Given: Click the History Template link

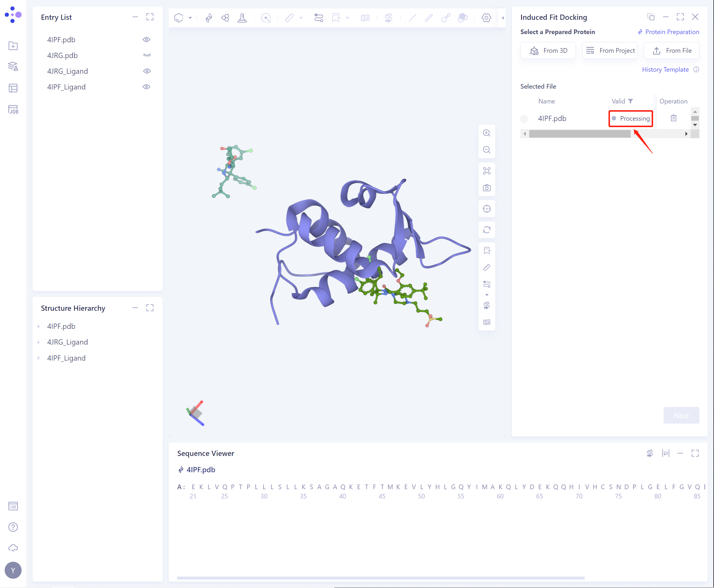Looking at the screenshot, I should point(665,69).
